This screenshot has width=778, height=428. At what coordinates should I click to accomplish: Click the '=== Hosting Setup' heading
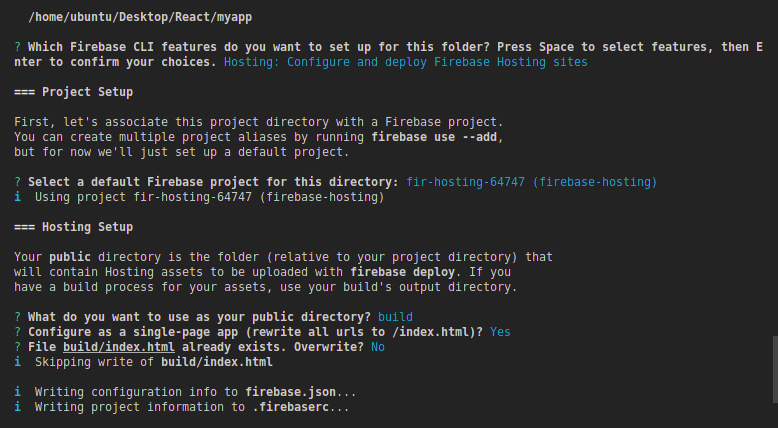(73, 227)
